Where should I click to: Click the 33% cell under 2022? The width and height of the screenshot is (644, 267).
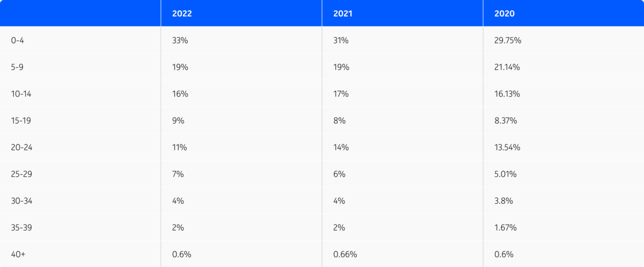tap(180, 40)
